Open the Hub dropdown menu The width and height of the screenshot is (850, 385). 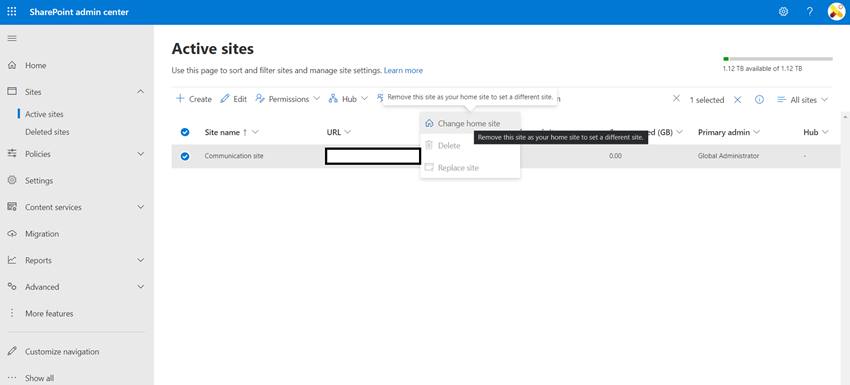(x=349, y=99)
